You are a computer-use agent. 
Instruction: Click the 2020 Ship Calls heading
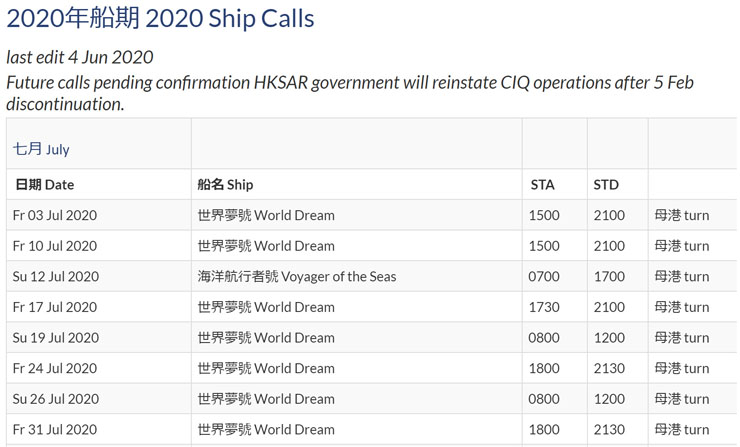[x=160, y=19]
